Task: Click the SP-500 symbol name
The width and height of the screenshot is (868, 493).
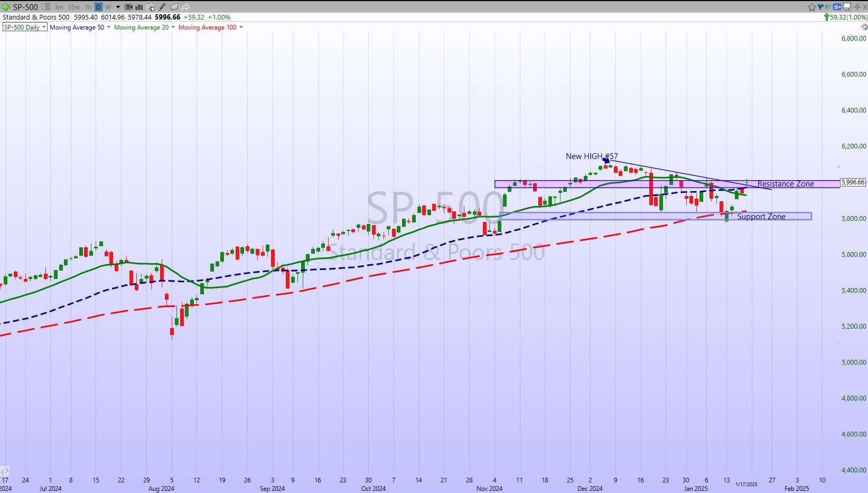Action: [x=25, y=7]
